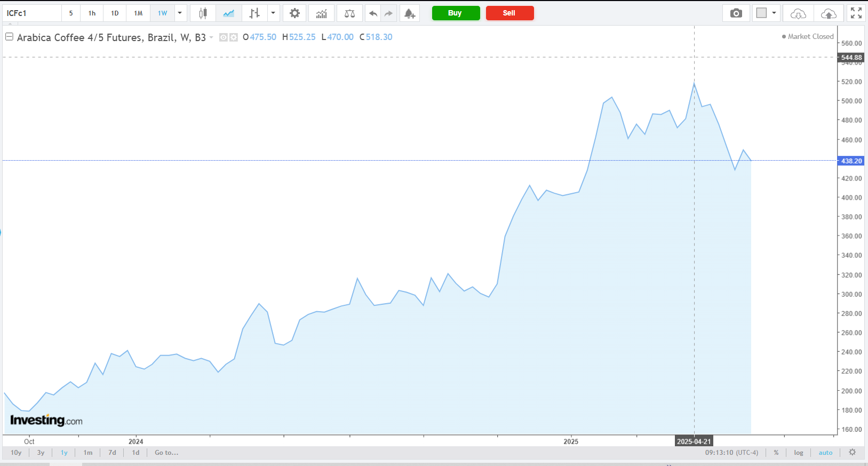Open the time interval dropdown next to 1W
Viewport: 868px width, 466px height.
pos(180,13)
